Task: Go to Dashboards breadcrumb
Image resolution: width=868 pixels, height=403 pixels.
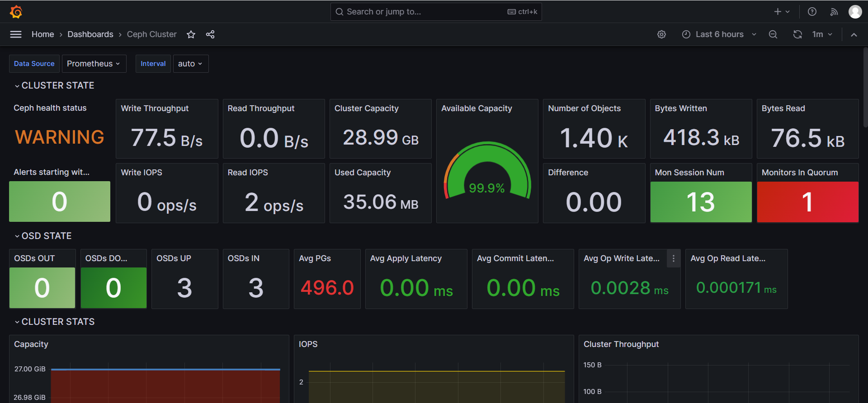Action: coord(90,34)
